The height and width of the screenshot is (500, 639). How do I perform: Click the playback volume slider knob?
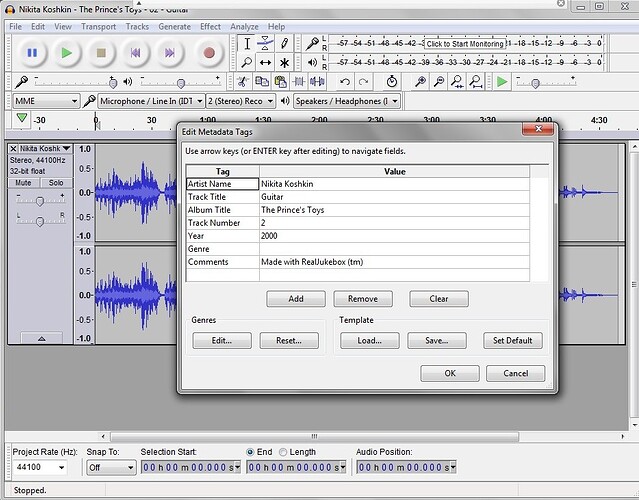tap(181, 83)
